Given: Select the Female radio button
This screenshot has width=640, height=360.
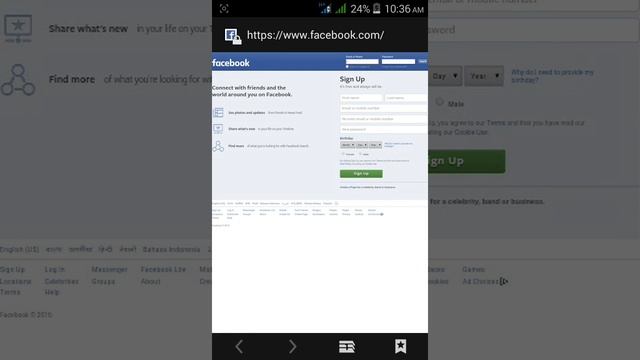Looking at the screenshot, I should click(x=343, y=154).
